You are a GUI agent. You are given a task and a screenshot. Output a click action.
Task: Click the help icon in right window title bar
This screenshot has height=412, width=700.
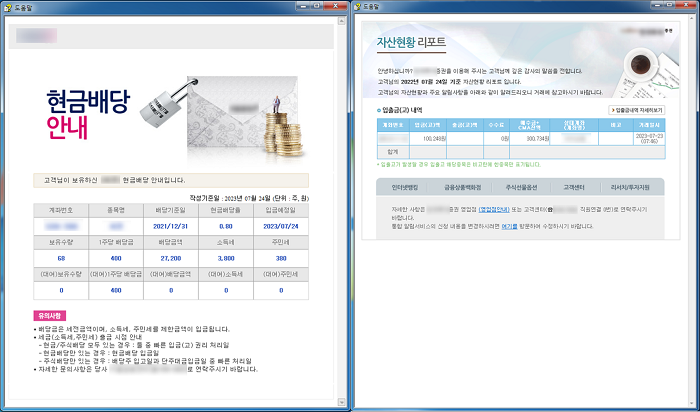[x=358, y=7]
